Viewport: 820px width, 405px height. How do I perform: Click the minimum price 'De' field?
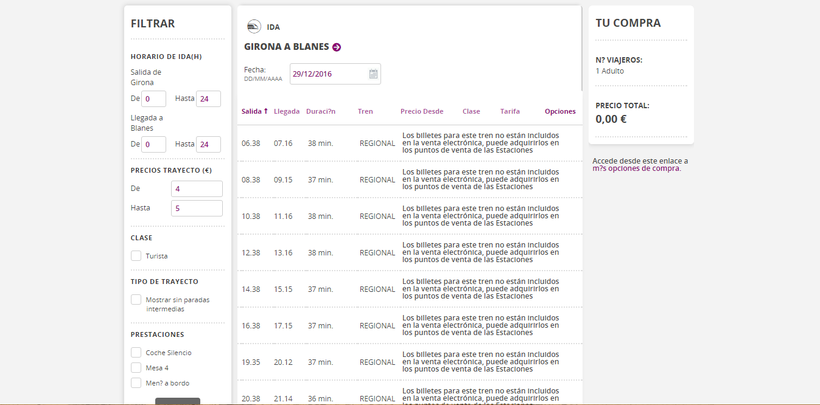pos(197,188)
